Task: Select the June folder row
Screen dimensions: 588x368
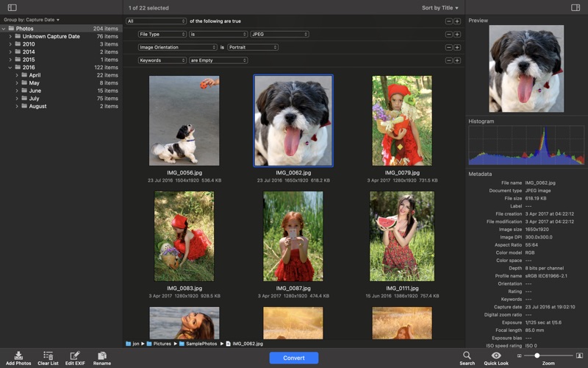Action: [61, 91]
